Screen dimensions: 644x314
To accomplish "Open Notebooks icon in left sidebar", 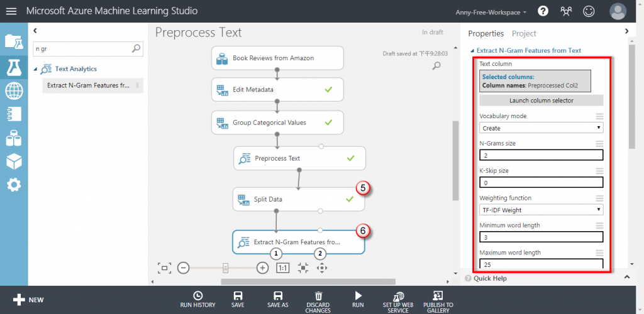I will (x=14, y=114).
